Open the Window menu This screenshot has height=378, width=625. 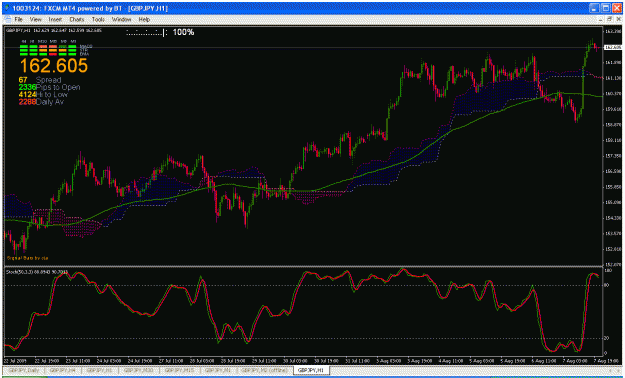click(x=122, y=19)
